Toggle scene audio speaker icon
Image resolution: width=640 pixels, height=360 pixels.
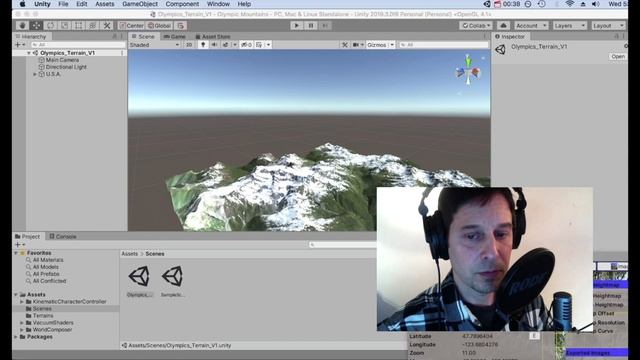(214, 45)
